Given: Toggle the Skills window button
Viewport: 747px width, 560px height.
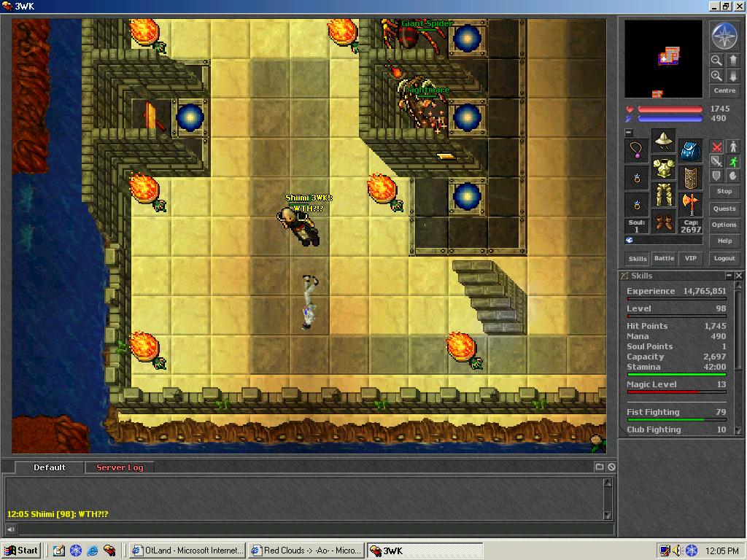Looking at the screenshot, I should coord(638,259).
